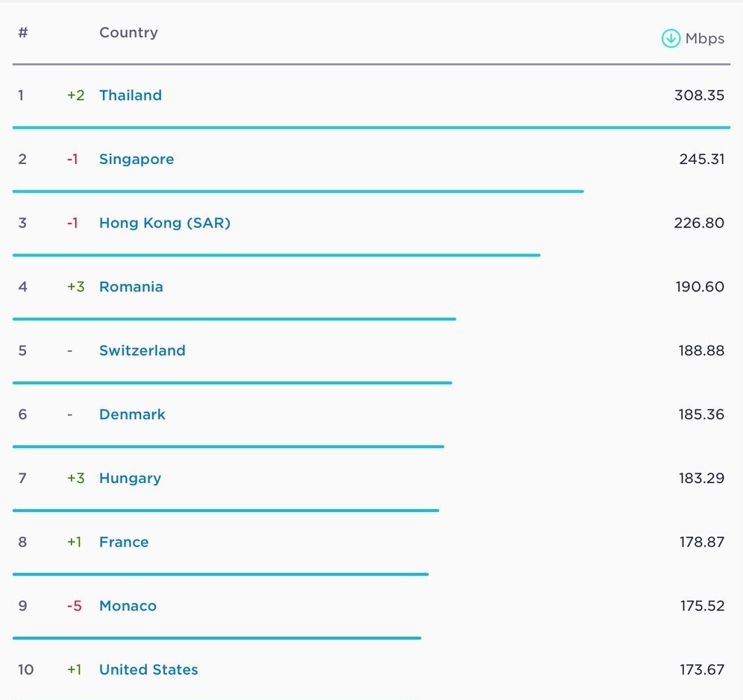Click Singapore's 245.31 speed value
743x700 pixels.
[x=701, y=160]
